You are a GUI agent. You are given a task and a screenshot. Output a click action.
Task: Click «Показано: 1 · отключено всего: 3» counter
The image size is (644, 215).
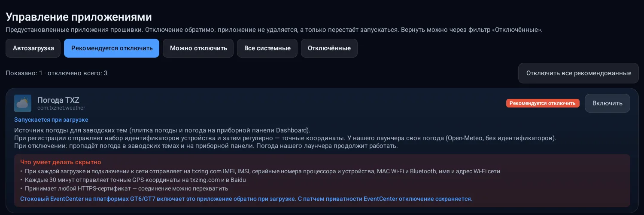click(x=57, y=73)
